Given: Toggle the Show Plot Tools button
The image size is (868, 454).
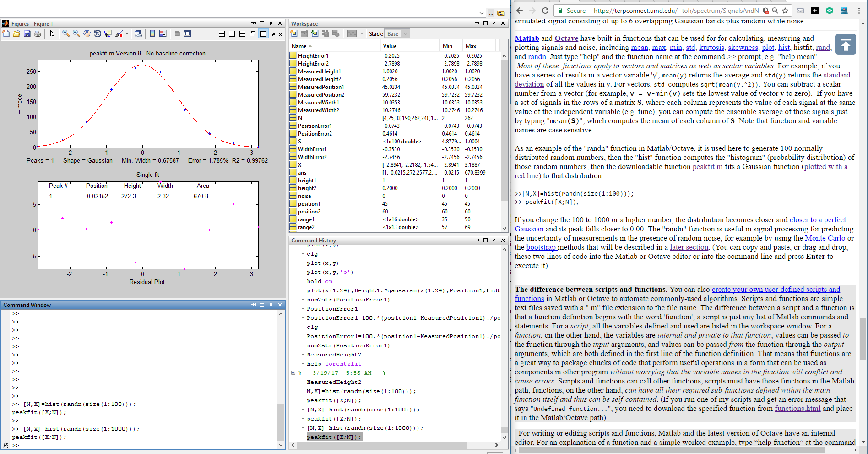Looking at the screenshot, I should (x=188, y=34).
